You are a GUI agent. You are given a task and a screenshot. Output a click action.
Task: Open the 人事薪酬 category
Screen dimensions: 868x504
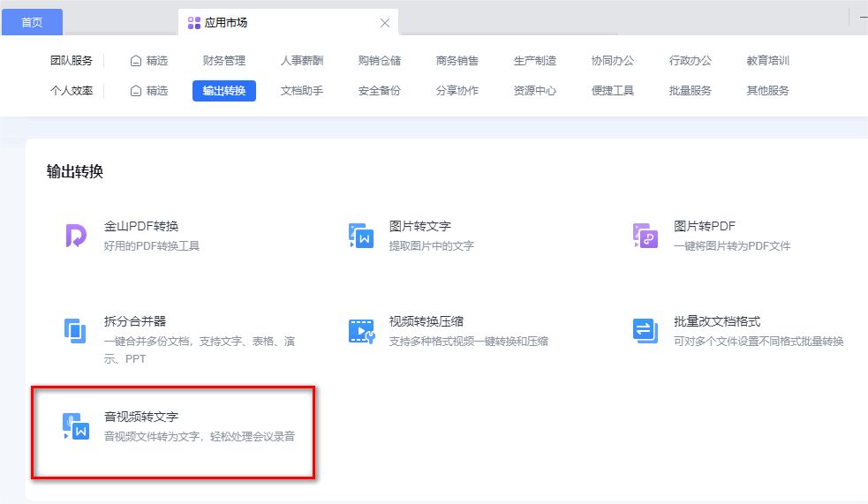pyautogui.click(x=302, y=60)
